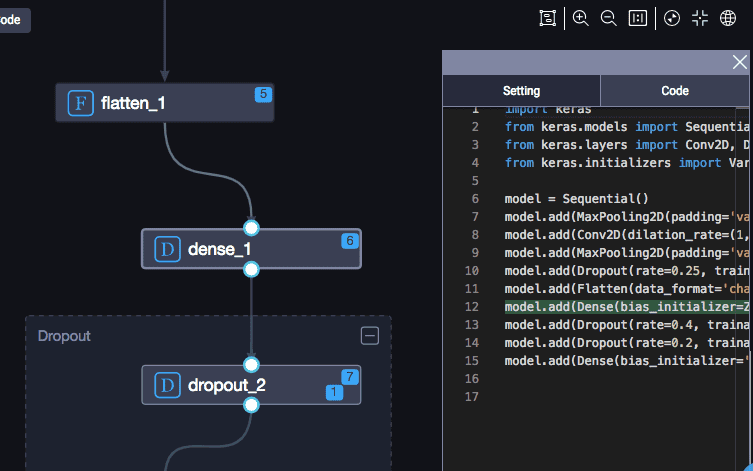The width and height of the screenshot is (753, 471).
Task: Click the number 7 badge on dropout_2
Action: coord(349,377)
